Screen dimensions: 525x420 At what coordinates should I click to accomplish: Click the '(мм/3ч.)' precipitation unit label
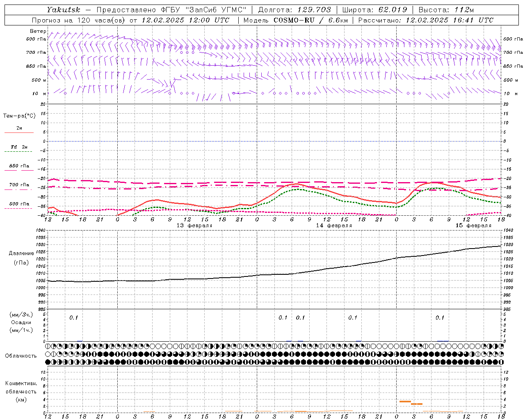(x=21, y=315)
